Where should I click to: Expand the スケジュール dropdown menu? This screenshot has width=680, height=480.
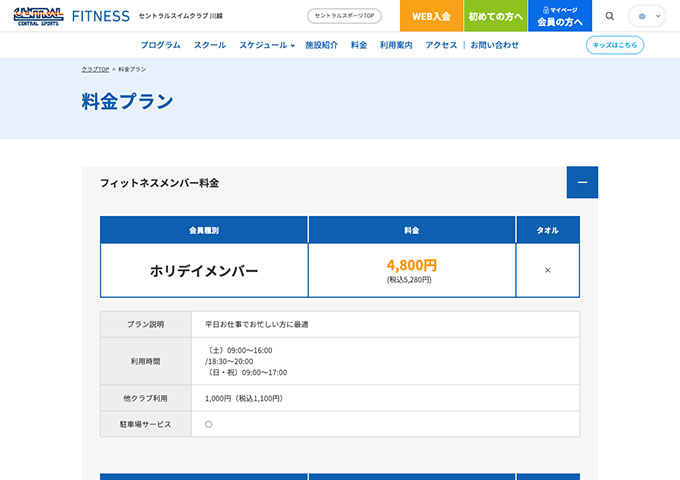tap(267, 45)
